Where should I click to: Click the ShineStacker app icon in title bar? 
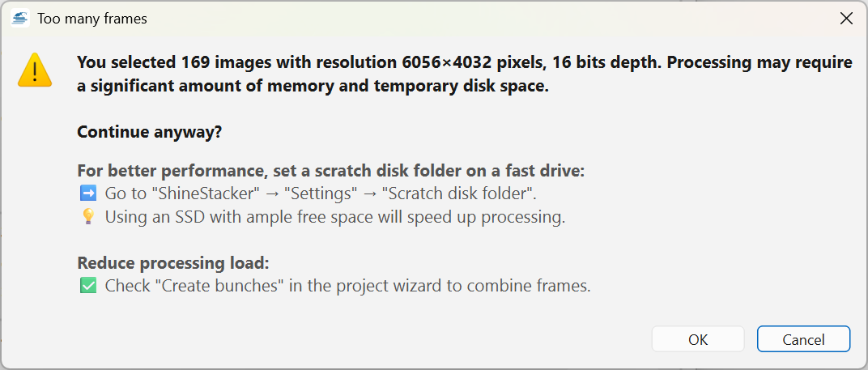[20, 19]
